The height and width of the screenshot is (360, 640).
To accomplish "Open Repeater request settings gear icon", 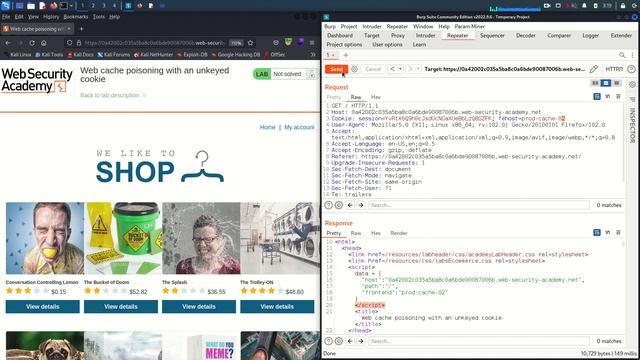I will coord(354,69).
